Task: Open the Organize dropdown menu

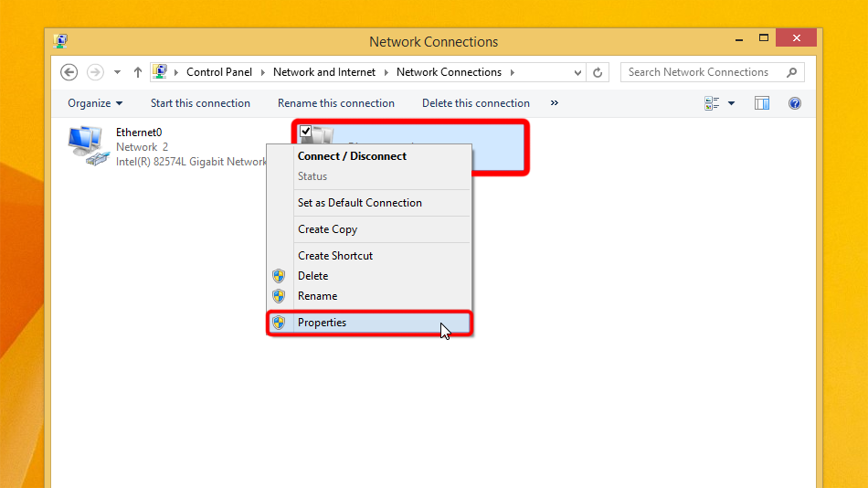Action: pos(95,103)
